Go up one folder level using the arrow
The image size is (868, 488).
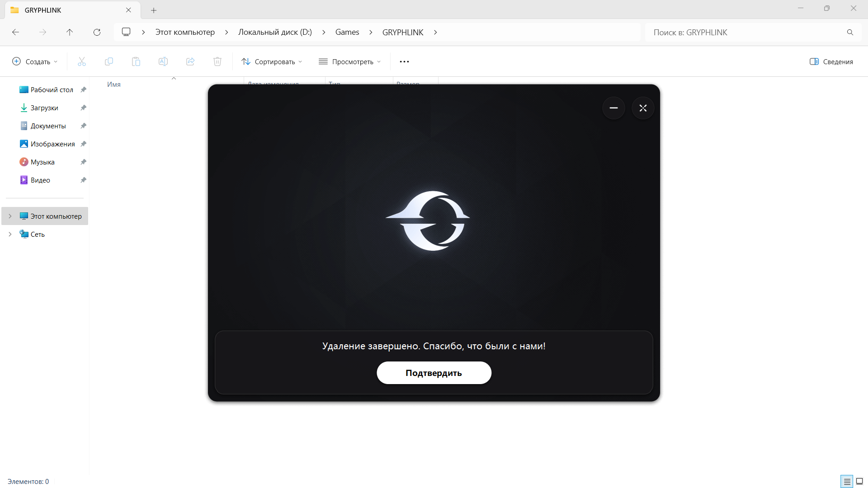(70, 32)
